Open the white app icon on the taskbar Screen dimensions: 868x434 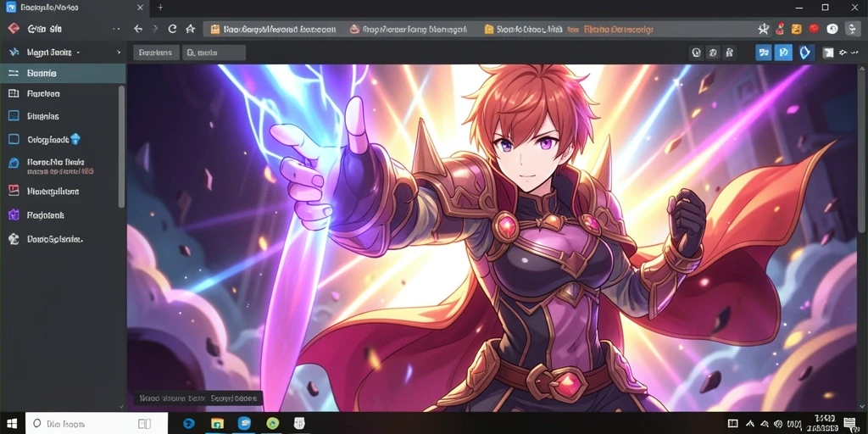coord(299,424)
